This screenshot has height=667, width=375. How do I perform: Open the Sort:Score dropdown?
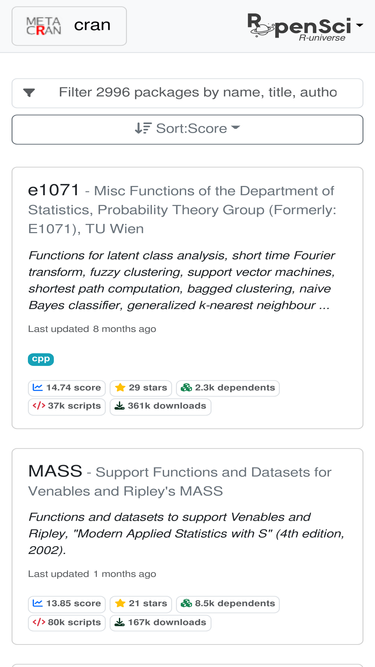click(x=188, y=130)
